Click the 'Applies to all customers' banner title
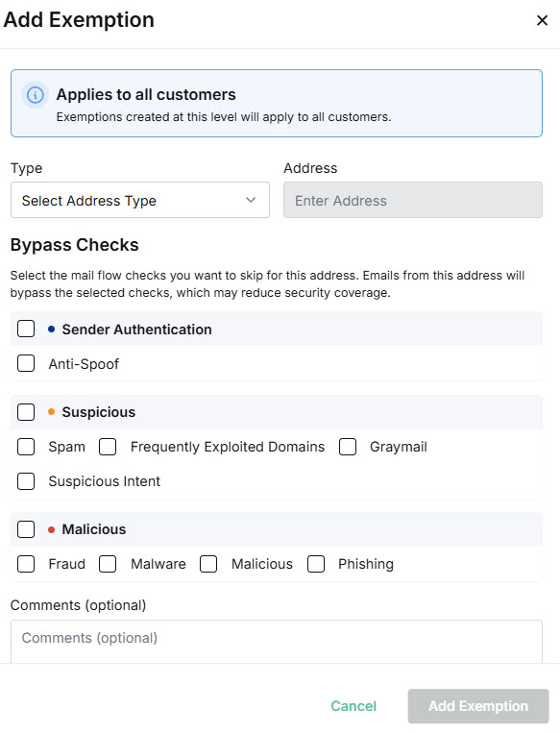This screenshot has height=733, width=560. [x=146, y=94]
